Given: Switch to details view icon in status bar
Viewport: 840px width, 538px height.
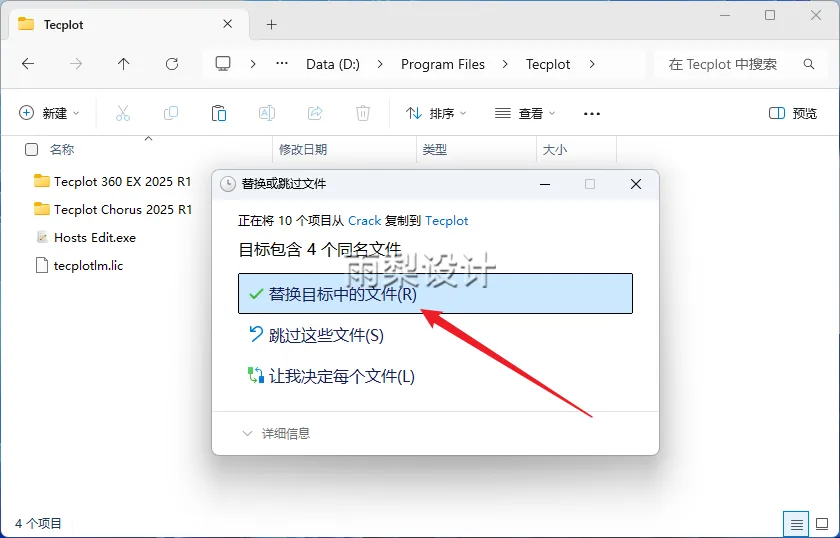Looking at the screenshot, I should tap(796, 524).
